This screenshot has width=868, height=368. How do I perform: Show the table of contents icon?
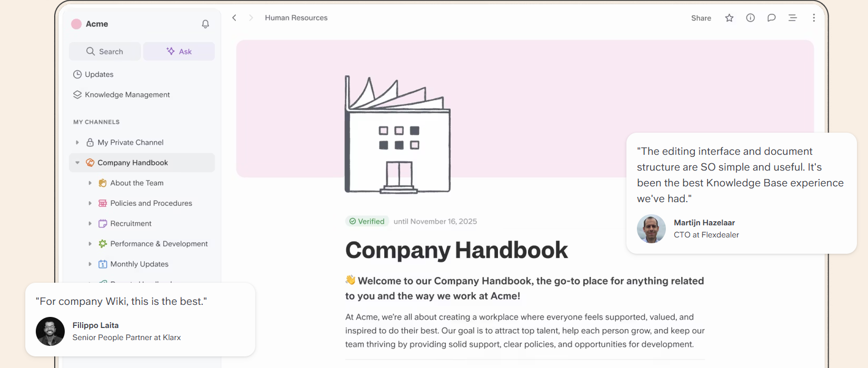pos(792,18)
